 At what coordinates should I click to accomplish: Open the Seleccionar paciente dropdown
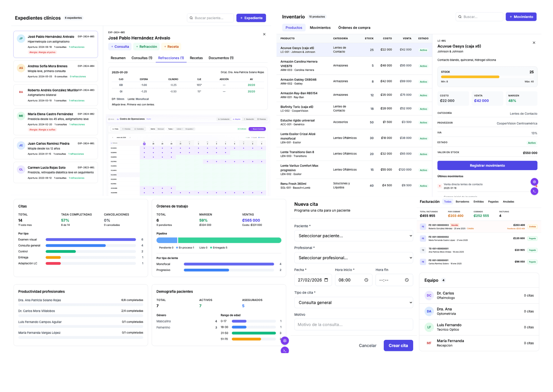[x=353, y=236]
